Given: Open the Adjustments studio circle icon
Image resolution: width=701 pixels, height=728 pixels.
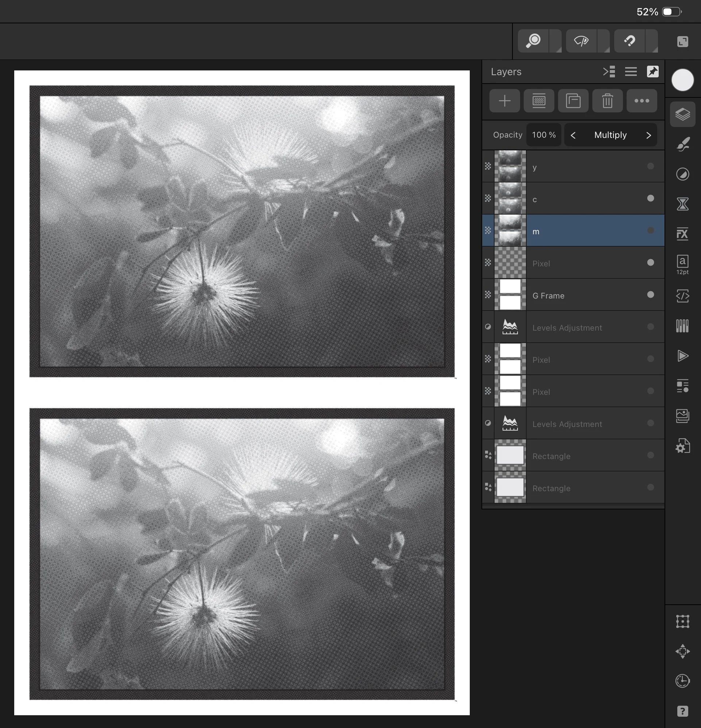Looking at the screenshot, I should [682, 174].
